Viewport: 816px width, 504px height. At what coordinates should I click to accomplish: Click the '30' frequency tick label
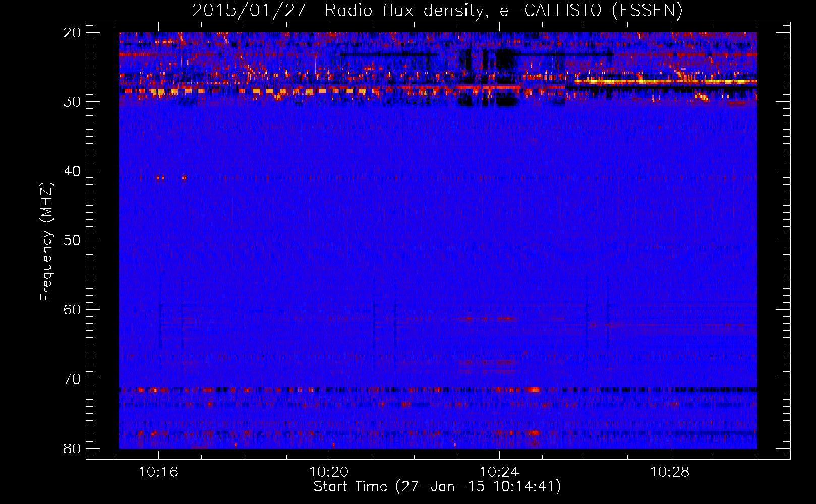pos(72,102)
